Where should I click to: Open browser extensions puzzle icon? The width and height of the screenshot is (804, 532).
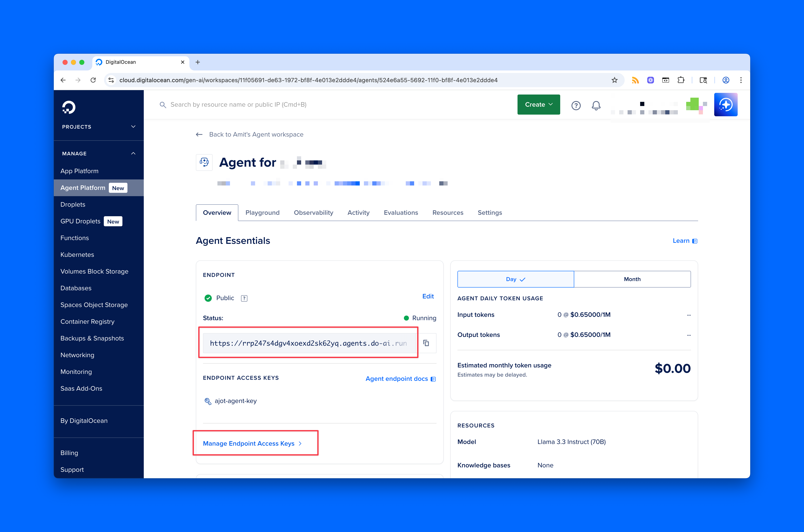[681, 80]
